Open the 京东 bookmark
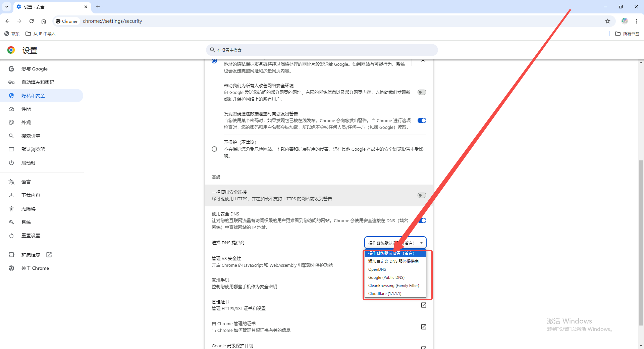 [x=12, y=34]
